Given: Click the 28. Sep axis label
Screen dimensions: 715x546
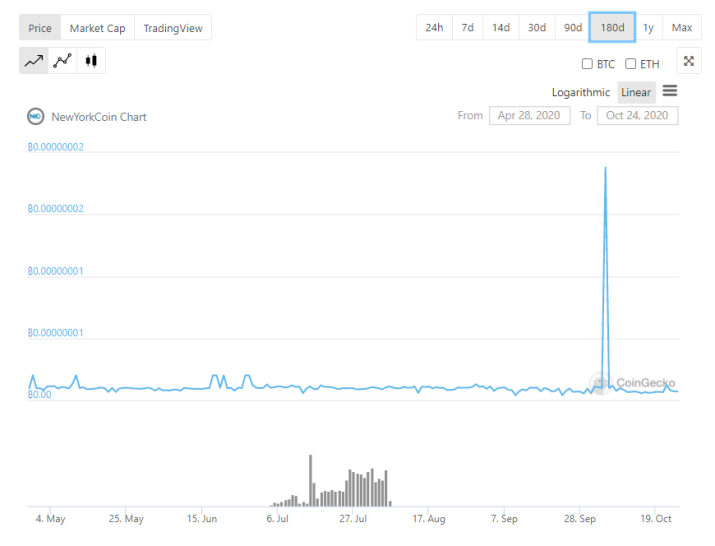Looking at the screenshot, I should 580,519.
